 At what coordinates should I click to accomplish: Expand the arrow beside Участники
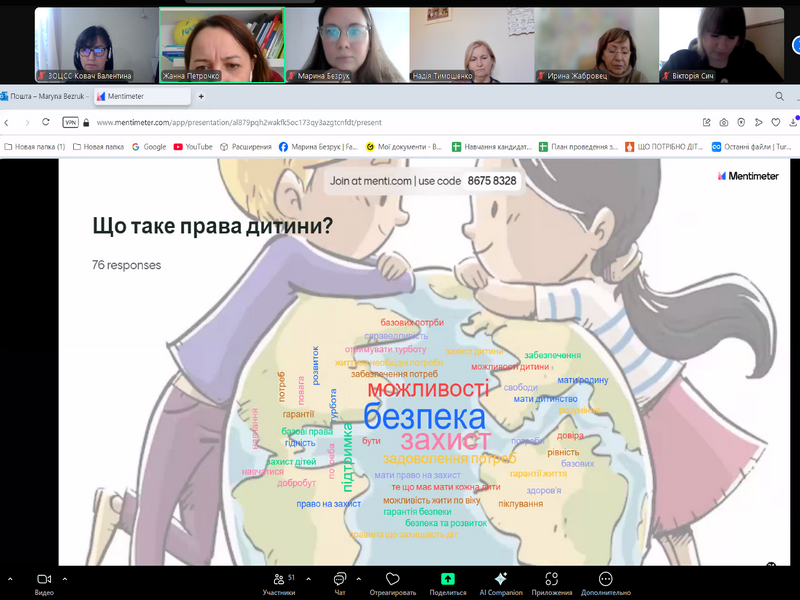point(308,579)
